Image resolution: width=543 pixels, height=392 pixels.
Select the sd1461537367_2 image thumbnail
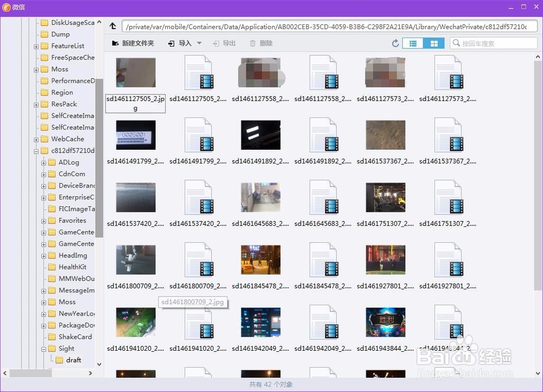(386, 135)
